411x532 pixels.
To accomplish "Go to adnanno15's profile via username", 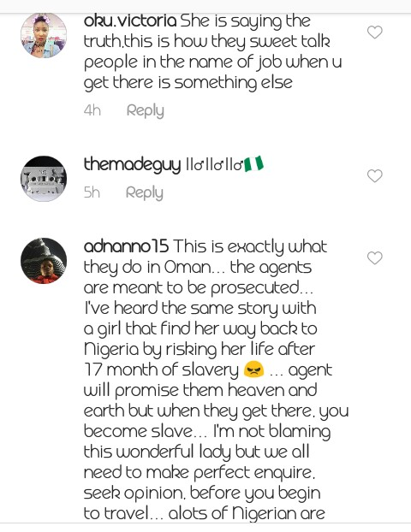I will coord(126,246).
